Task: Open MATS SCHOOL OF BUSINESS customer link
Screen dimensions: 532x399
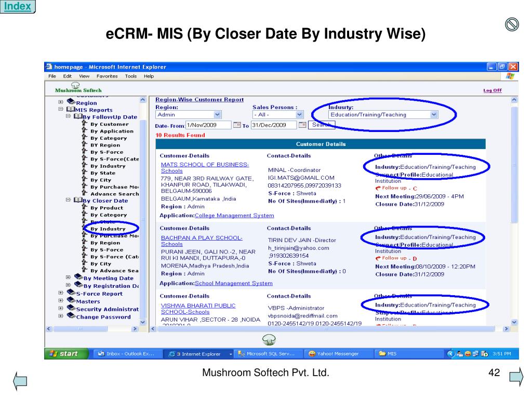Action: (x=205, y=168)
